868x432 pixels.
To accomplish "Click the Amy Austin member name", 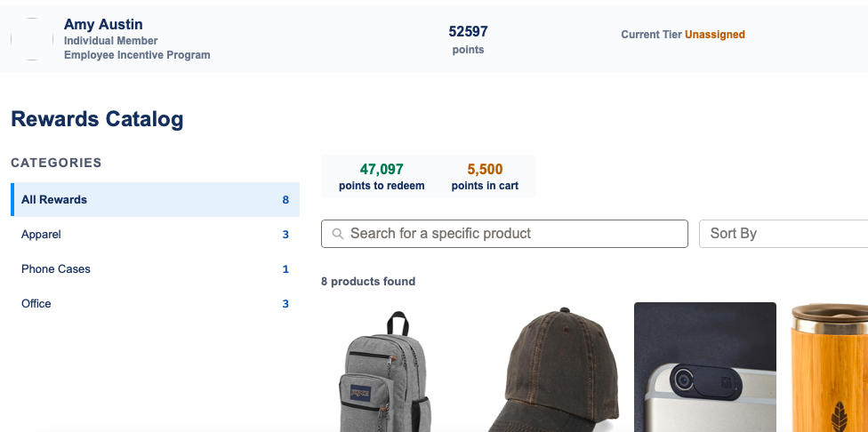I will click(x=103, y=24).
